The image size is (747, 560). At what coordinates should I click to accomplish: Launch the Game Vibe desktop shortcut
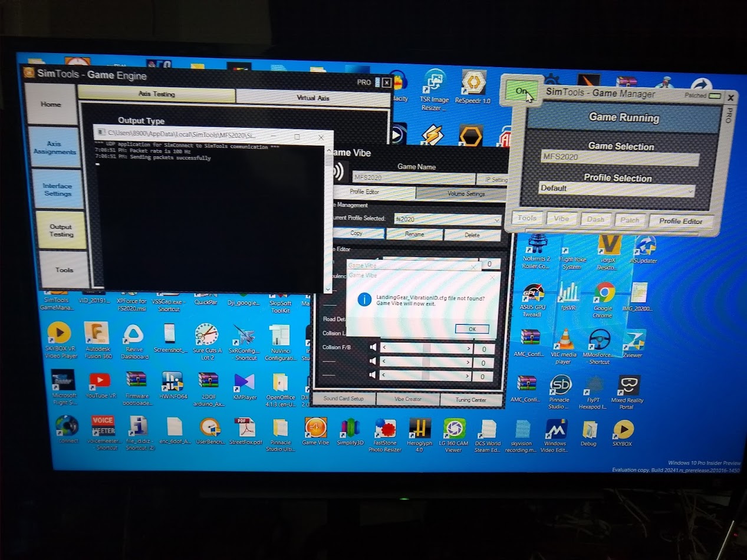[x=315, y=431]
